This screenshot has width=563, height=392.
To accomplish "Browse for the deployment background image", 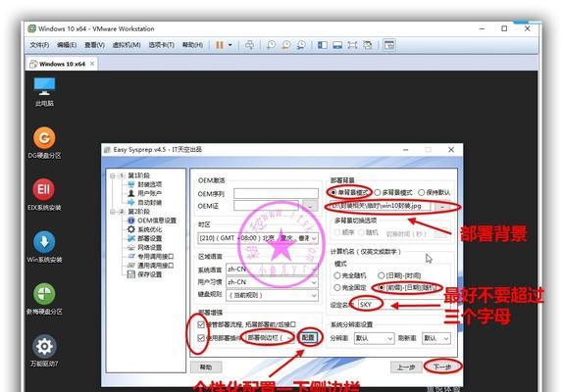I will (442, 207).
